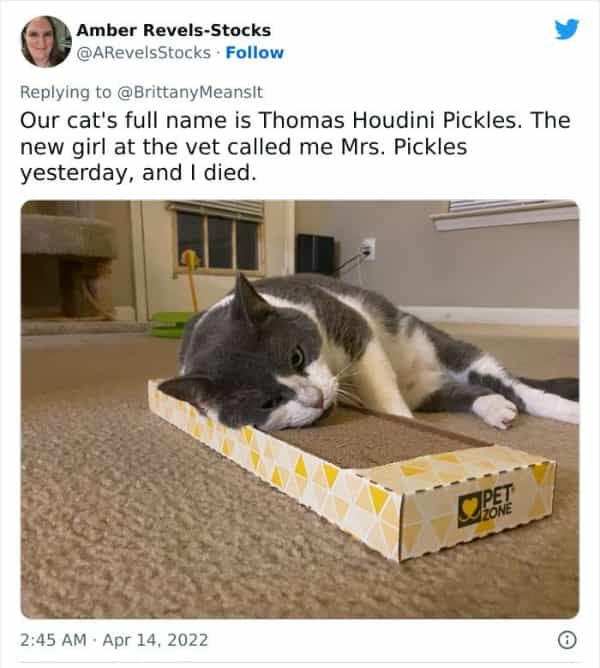The width and height of the screenshot is (600, 668).
Task: Click the cat's white paw in the photo
Action: click(x=495, y=411)
